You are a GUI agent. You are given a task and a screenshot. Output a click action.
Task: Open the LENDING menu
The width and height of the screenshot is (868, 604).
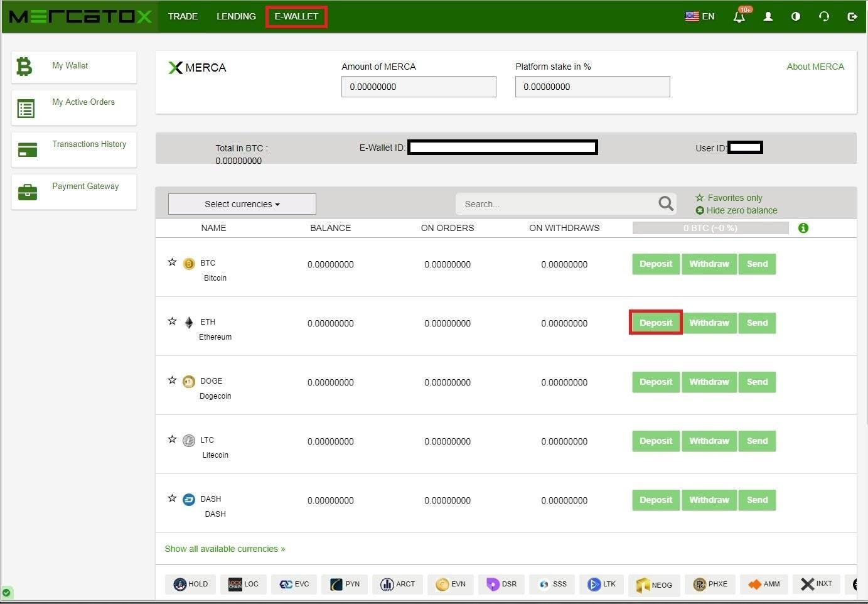tap(236, 16)
